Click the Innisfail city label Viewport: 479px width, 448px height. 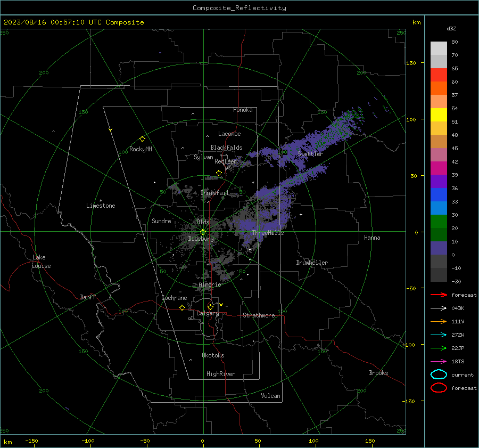click(214, 193)
